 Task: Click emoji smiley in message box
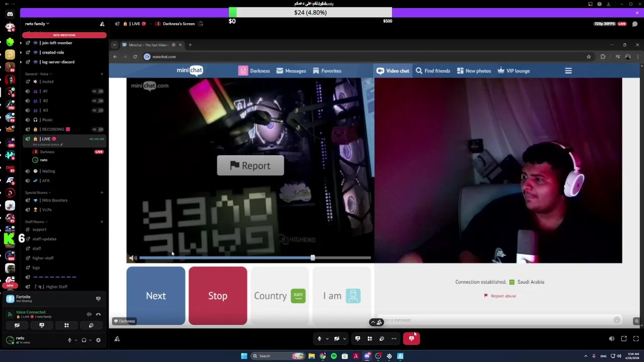point(617,320)
